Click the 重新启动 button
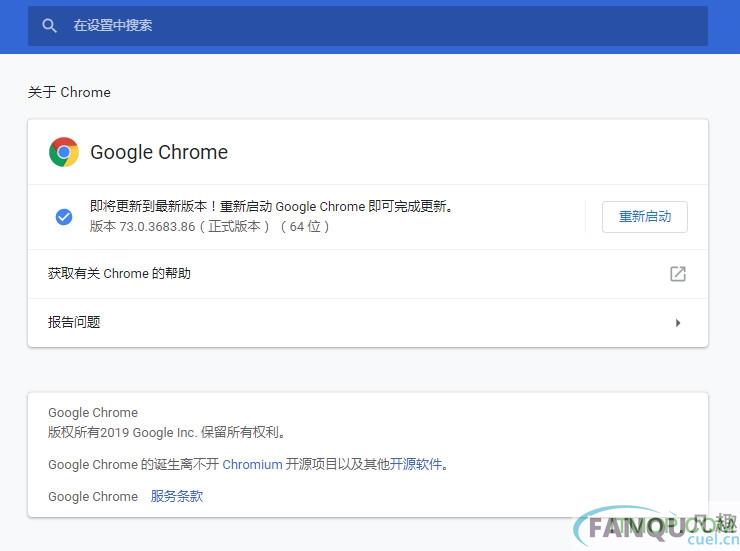Viewport: 740px width, 551px height. [x=645, y=217]
